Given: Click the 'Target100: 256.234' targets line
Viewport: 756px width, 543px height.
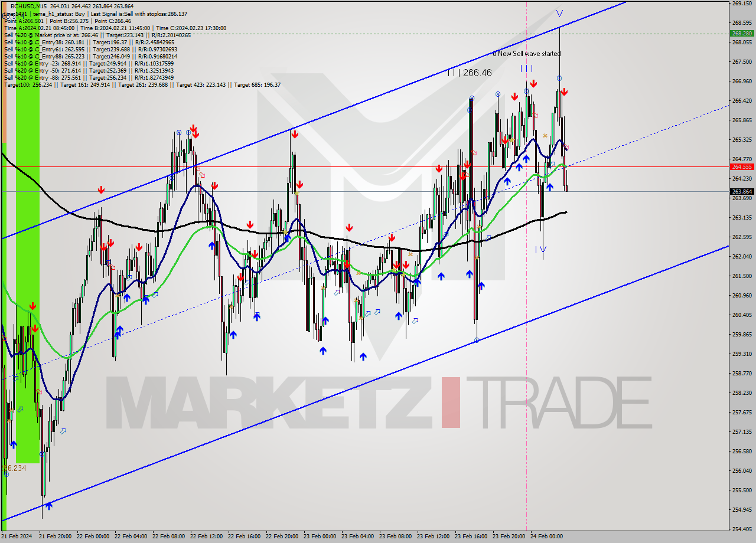Looking at the screenshot, I should 142,85.
